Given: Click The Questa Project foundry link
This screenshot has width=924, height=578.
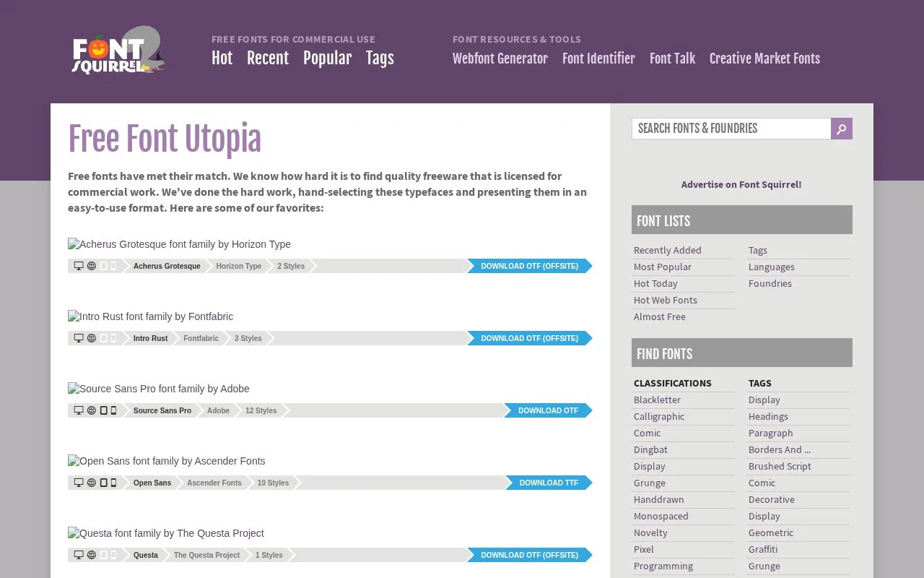Looking at the screenshot, I should tap(206, 555).
